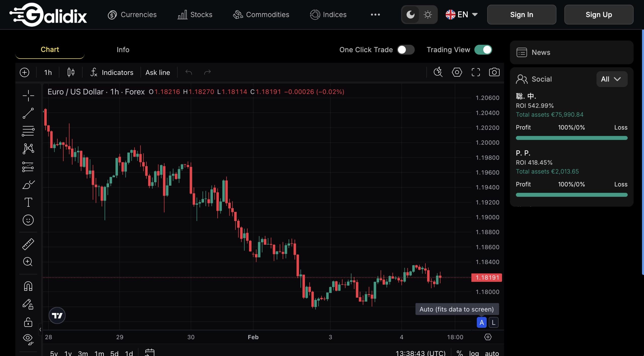Open the emoji sticker tool
Screen dimensions: 644x356
(28, 220)
